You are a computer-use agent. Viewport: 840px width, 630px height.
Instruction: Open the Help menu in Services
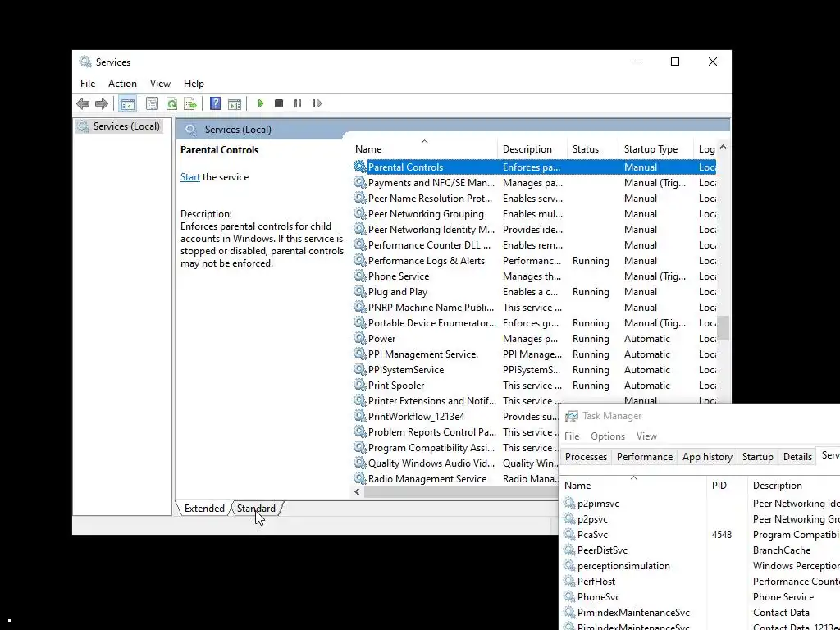194,84
